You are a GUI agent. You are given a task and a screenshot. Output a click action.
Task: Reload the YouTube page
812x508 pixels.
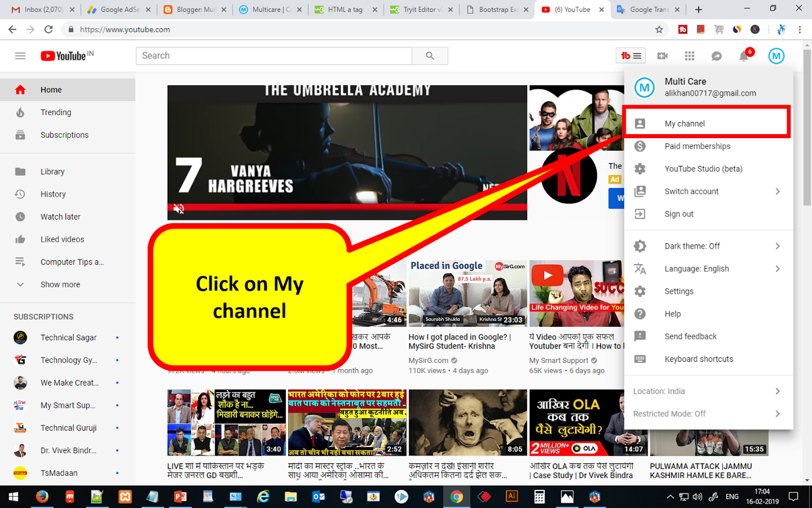(49, 29)
